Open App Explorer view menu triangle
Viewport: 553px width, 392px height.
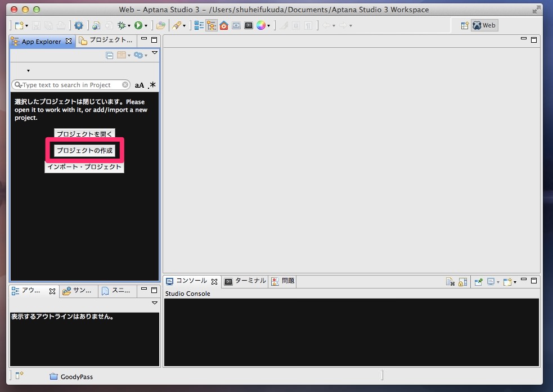(155, 53)
